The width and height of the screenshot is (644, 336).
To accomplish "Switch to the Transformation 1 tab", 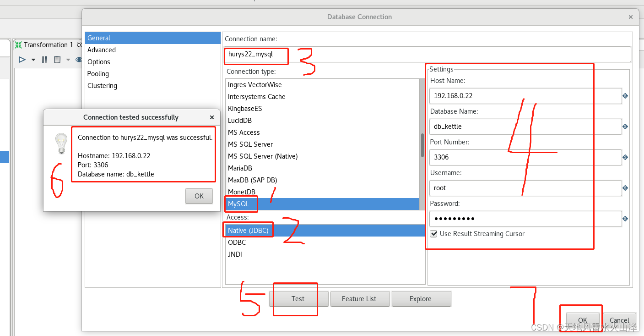I will tap(48, 45).
